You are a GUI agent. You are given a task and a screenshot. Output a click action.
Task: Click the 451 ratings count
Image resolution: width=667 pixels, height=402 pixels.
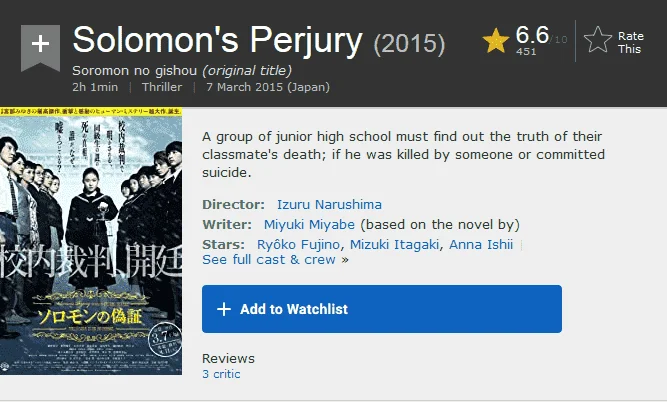(x=526, y=51)
